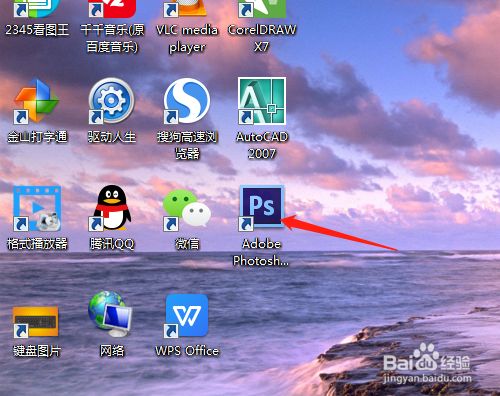Click the 'VLC media player' label text
Screen dimensions: 500x396
(x=187, y=38)
